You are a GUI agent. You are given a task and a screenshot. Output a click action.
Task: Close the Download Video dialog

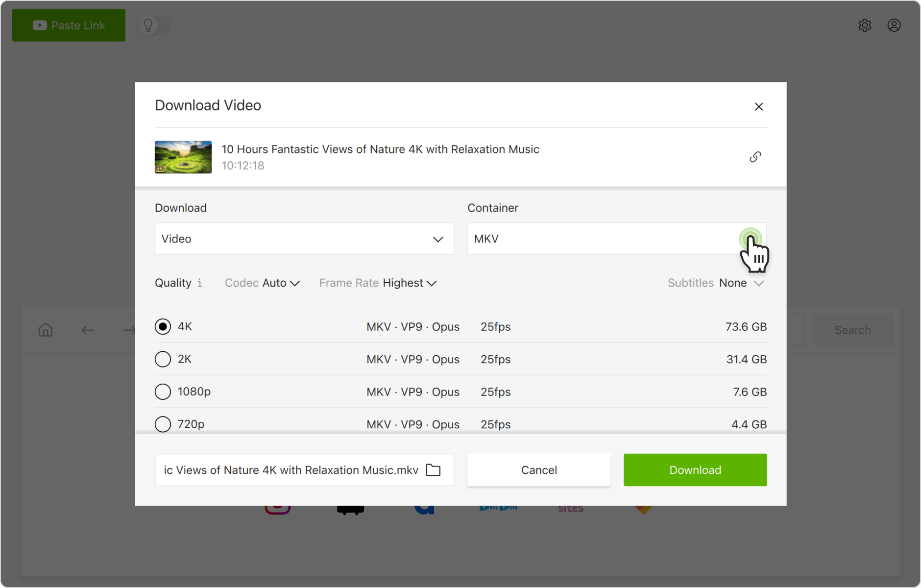click(x=759, y=106)
